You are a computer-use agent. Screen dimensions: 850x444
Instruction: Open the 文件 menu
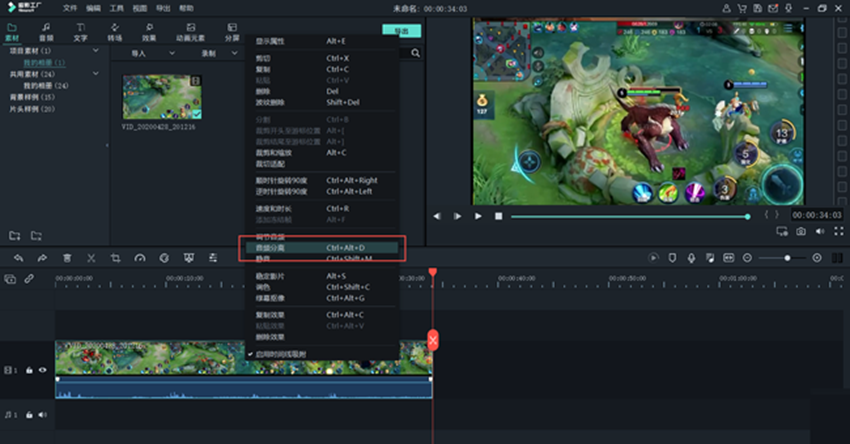tap(69, 8)
